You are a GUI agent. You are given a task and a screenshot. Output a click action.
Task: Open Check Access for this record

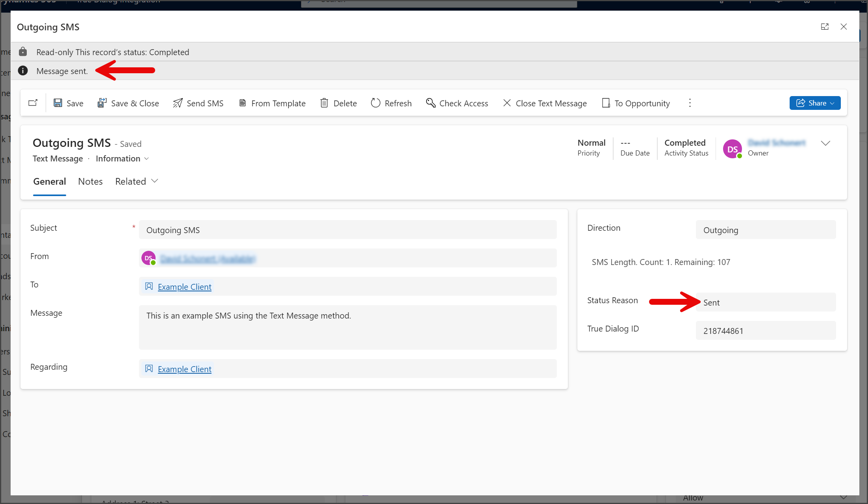click(x=457, y=103)
